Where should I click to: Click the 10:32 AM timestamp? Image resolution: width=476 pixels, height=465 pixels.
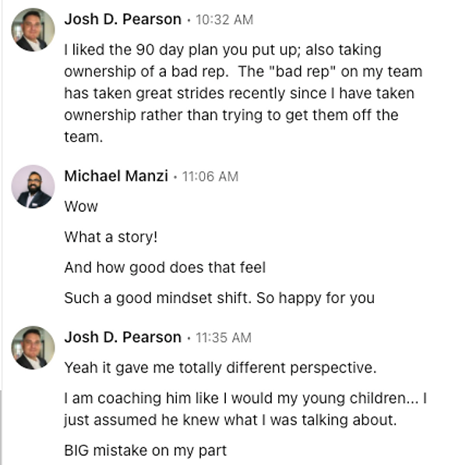(x=224, y=20)
